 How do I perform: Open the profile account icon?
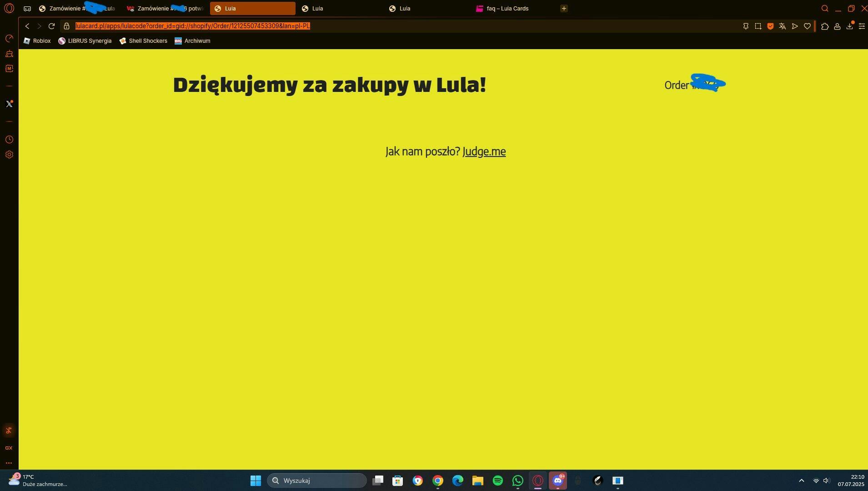pos(837,26)
